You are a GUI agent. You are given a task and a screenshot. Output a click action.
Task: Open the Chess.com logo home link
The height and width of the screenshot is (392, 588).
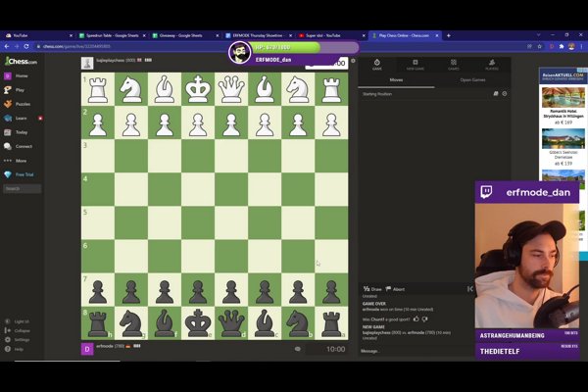tap(21, 61)
